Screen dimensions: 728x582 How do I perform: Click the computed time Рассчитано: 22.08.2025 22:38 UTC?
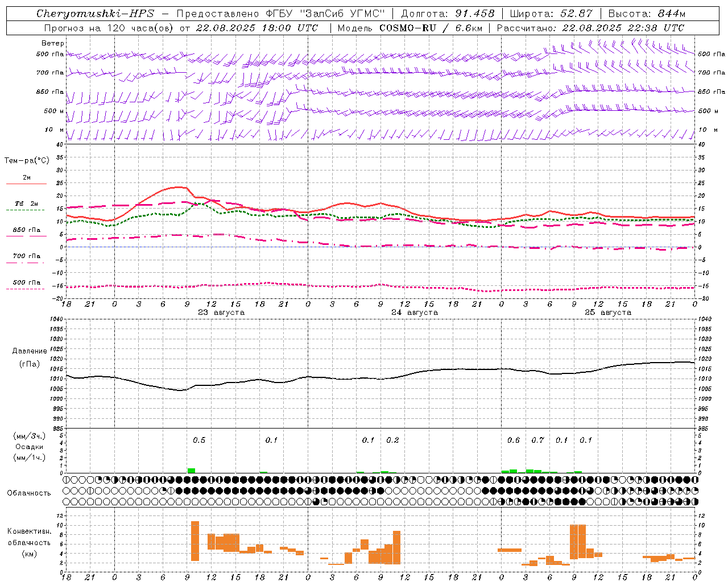click(590, 28)
